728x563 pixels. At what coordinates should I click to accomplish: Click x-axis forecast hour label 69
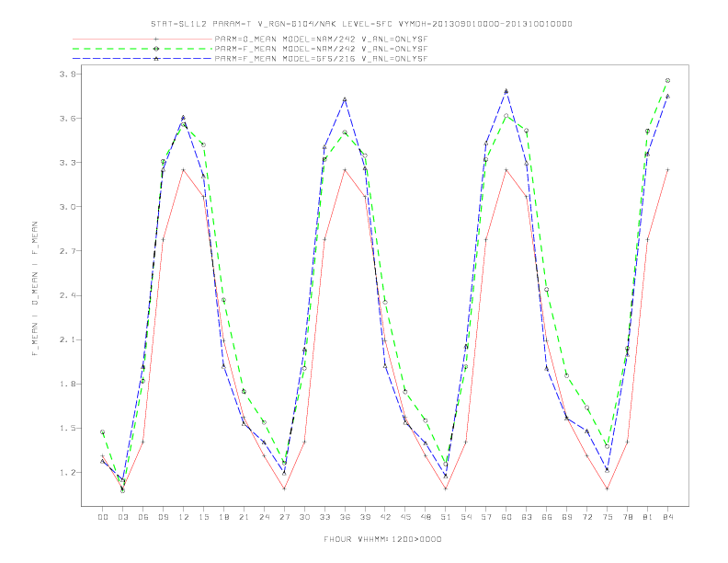[567, 517]
